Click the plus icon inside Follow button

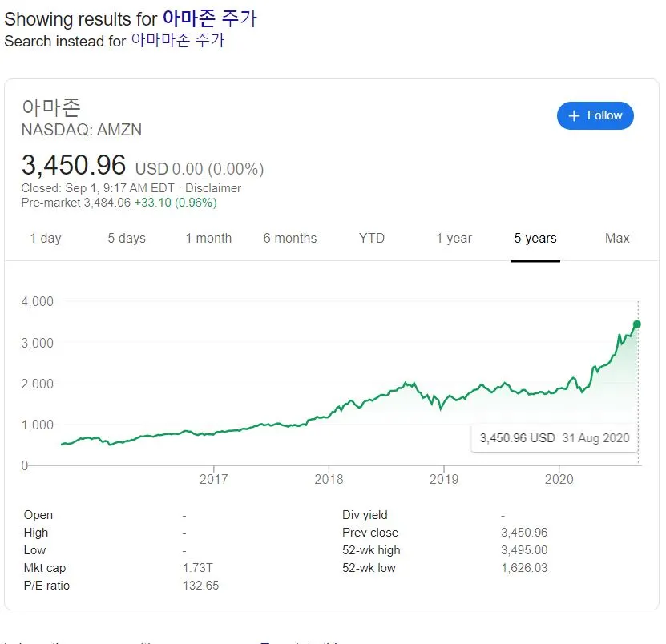pos(573,115)
